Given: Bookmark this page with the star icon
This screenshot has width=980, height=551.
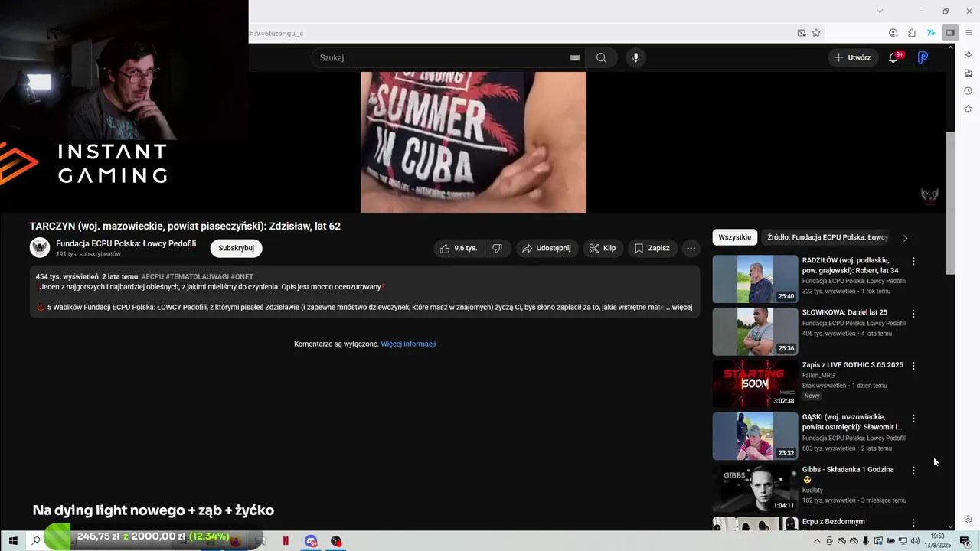Looking at the screenshot, I should [x=816, y=33].
